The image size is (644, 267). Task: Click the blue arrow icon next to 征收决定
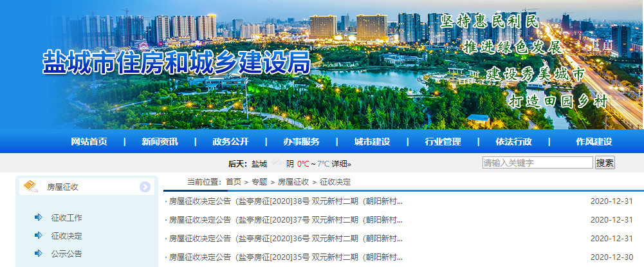point(39,235)
